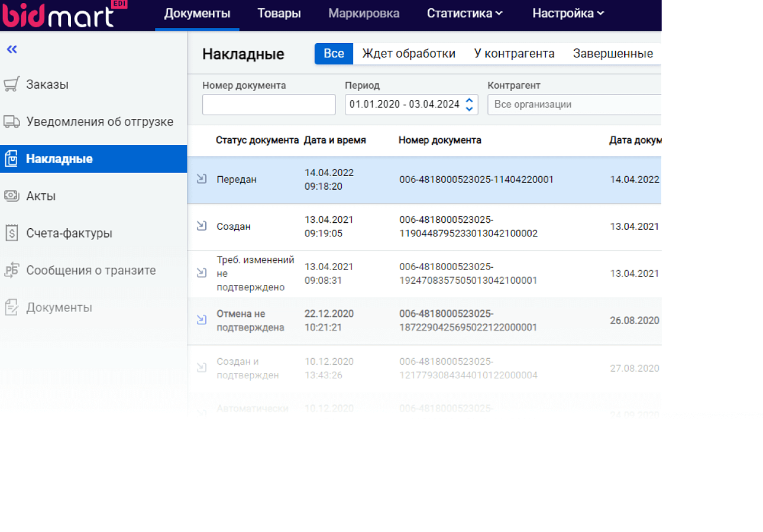This screenshot has height=532, width=763.
Task: Click the Накладные sidebar document icon
Action: pos(12,159)
